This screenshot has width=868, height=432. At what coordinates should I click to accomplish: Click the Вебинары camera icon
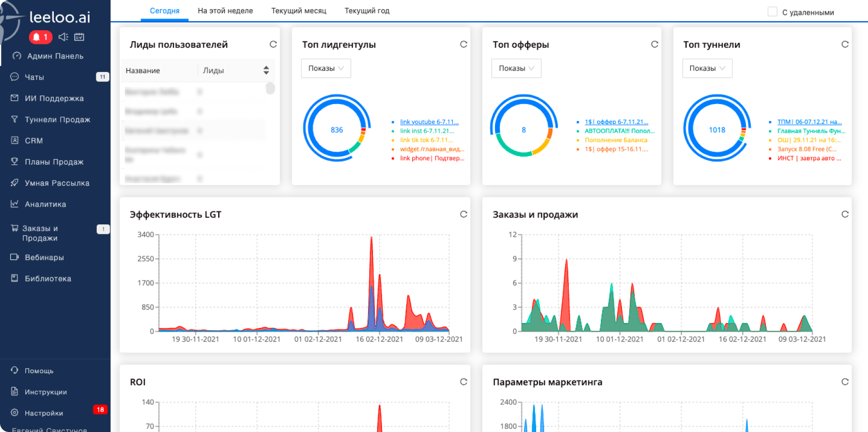(14, 257)
